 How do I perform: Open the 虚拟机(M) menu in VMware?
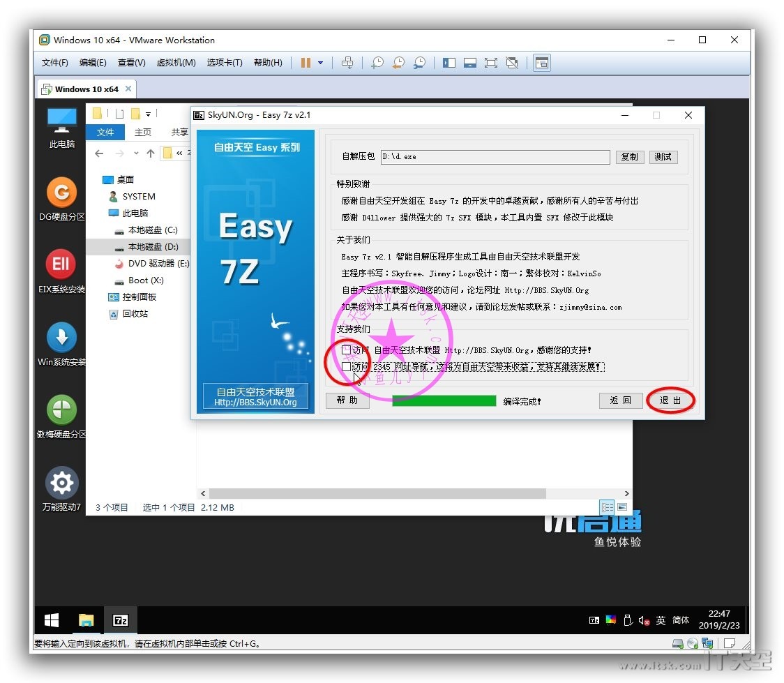click(176, 63)
